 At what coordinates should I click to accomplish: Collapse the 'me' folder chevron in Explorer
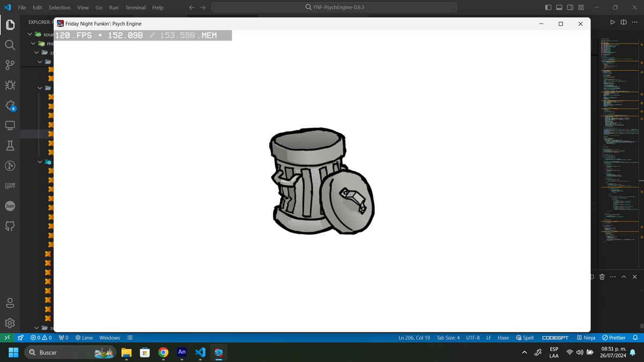(x=34, y=43)
